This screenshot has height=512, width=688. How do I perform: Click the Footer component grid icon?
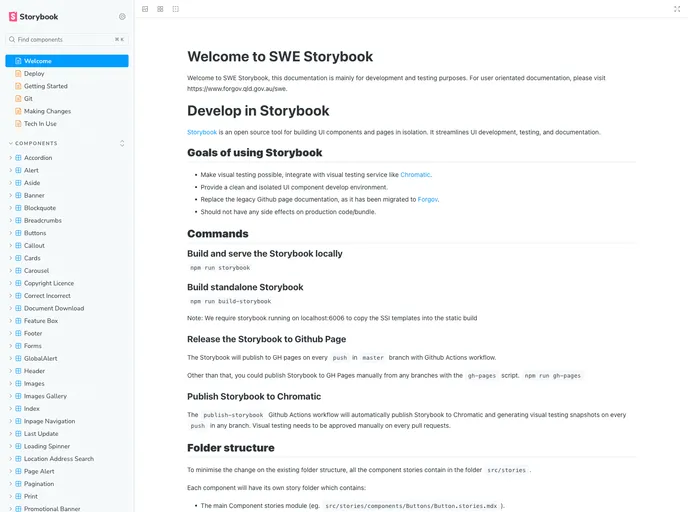pos(18,333)
